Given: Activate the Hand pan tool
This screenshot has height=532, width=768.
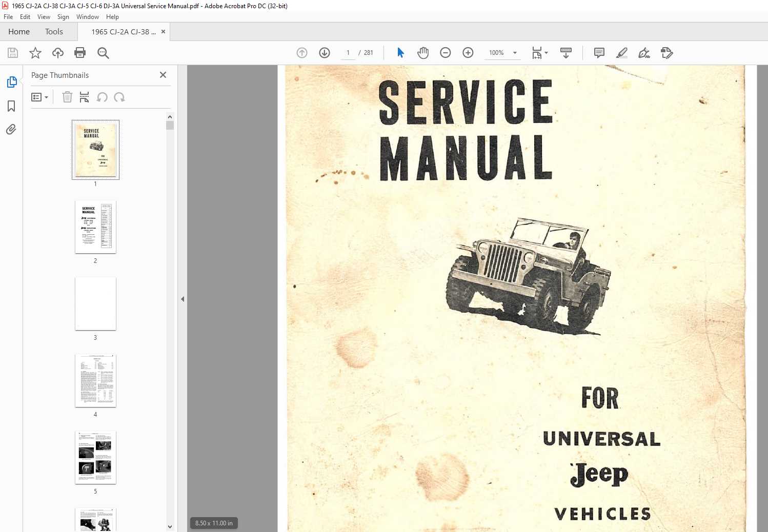Looking at the screenshot, I should [423, 53].
